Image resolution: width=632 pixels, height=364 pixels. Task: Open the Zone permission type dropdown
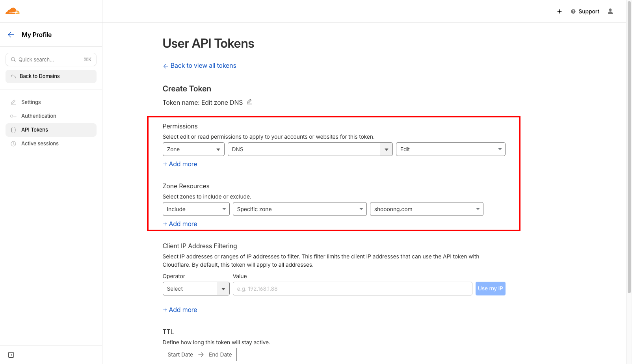pos(193,149)
